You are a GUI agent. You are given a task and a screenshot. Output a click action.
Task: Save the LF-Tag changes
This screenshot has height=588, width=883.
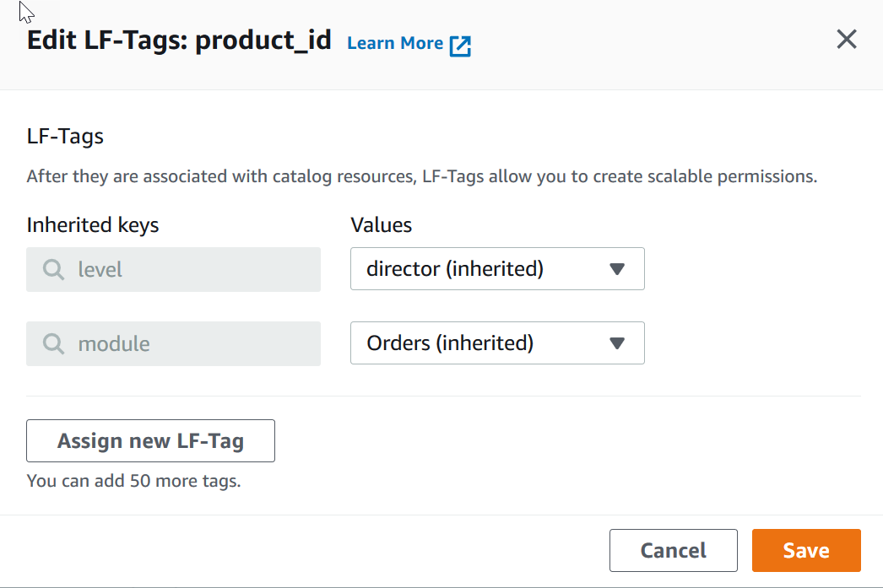pos(805,550)
